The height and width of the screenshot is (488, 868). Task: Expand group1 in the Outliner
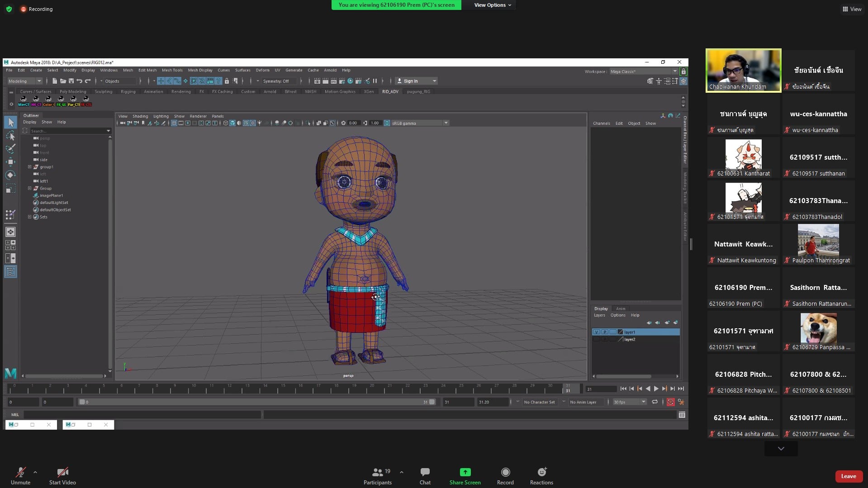30,167
